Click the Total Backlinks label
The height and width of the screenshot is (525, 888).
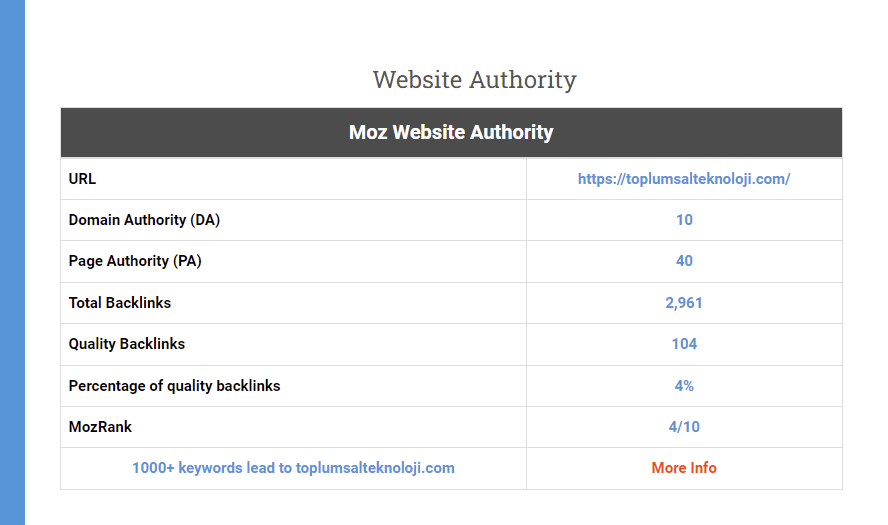tap(119, 303)
